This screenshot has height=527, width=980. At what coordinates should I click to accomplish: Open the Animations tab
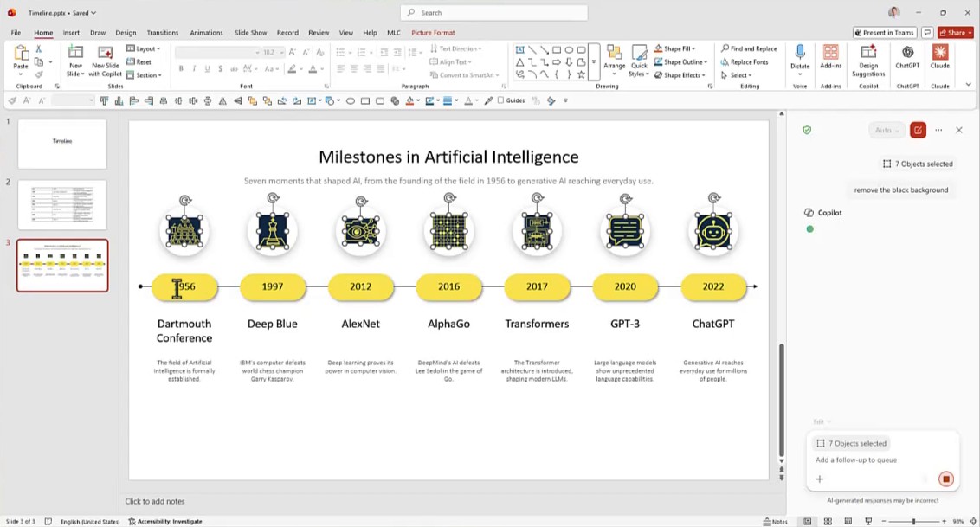coord(206,33)
